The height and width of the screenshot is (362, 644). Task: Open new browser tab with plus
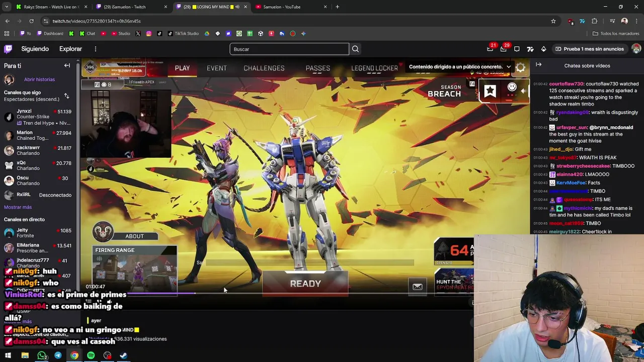click(337, 7)
